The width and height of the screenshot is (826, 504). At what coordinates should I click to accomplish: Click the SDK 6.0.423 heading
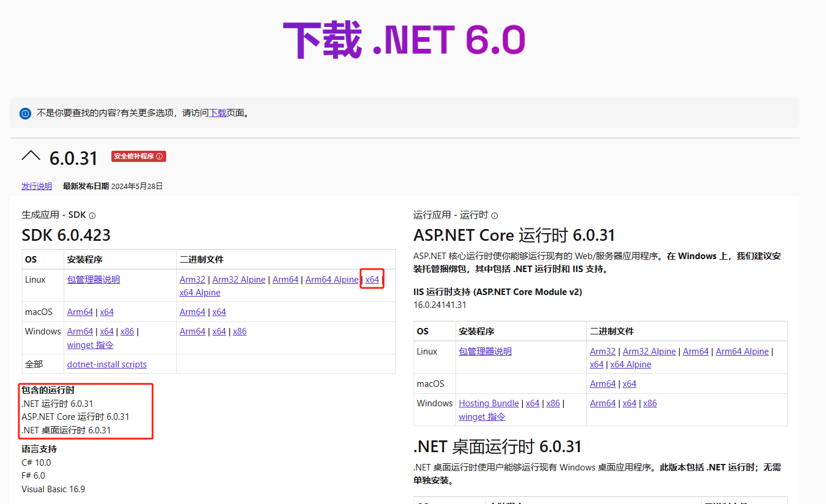click(66, 236)
